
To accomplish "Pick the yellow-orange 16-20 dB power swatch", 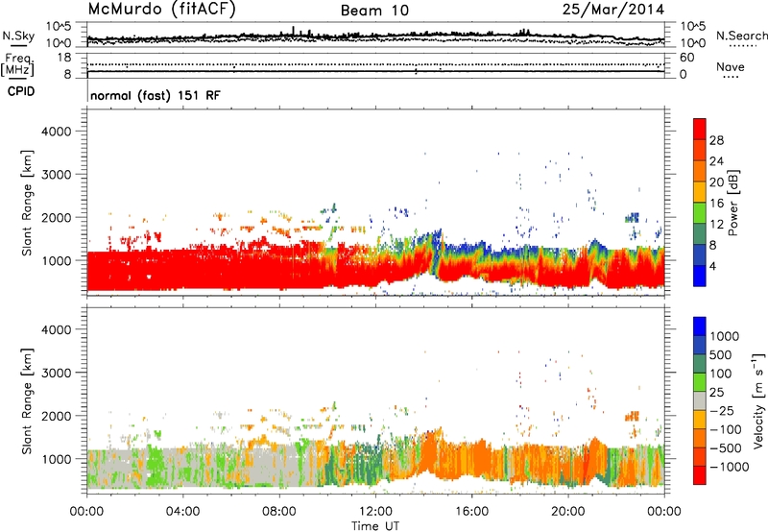I will pyautogui.click(x=700, y=191).
